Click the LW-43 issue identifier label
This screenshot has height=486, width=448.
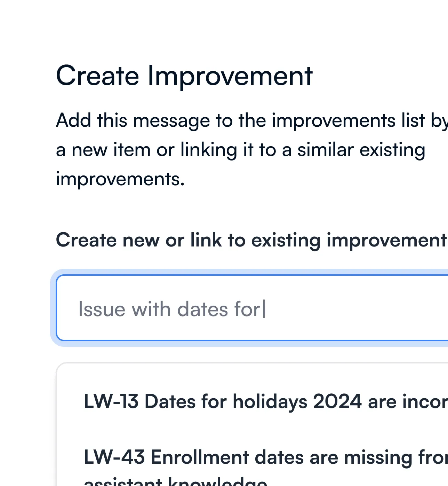tap(112, 458)
